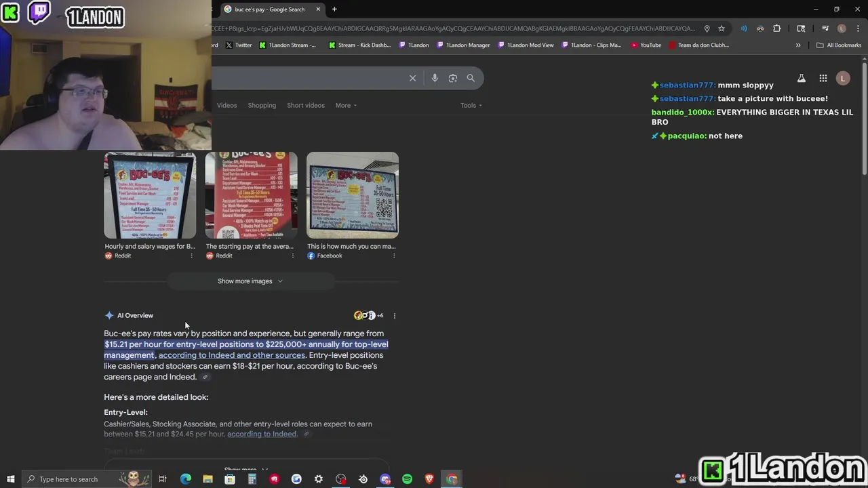Open Calculator from the taskbar
This screenshot has height=488, width=868.
[252, 479]
